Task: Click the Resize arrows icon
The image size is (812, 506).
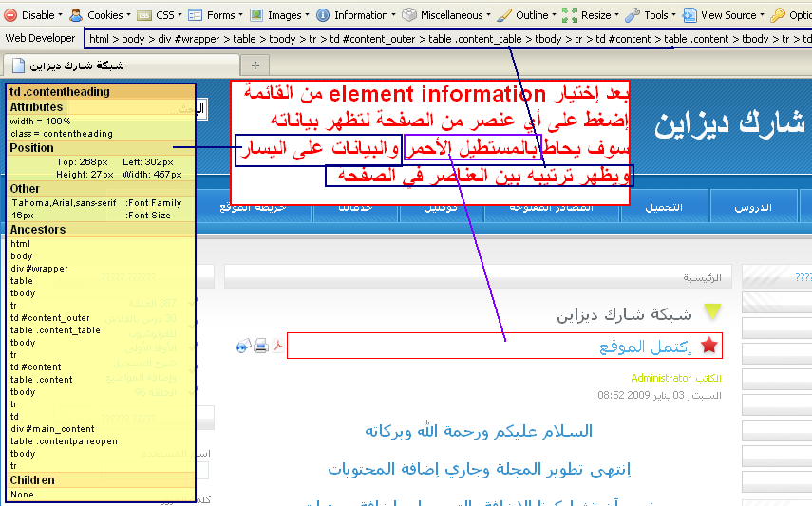Action: (x=570, y=15)
